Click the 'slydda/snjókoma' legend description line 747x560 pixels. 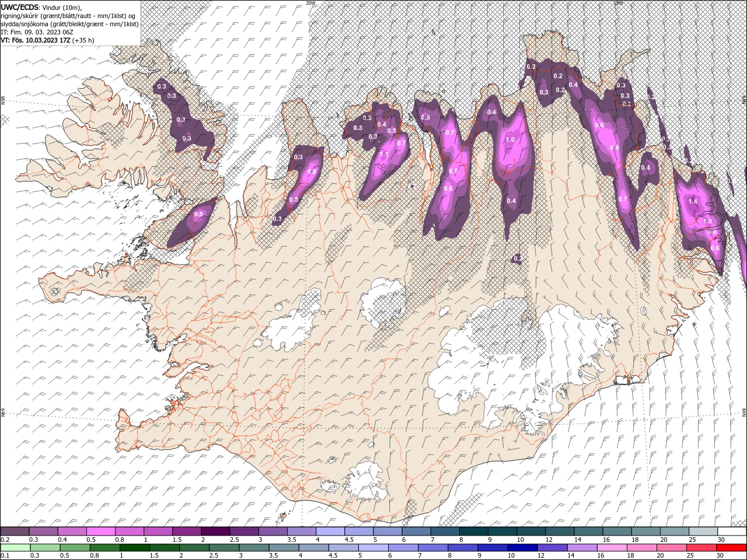69,24
